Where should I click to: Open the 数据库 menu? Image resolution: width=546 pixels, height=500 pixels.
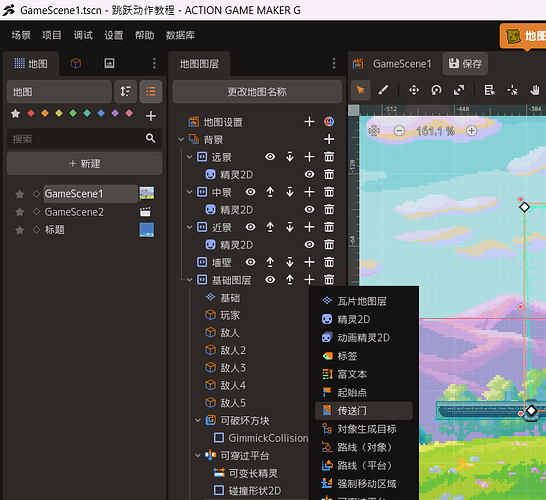[180, 35]
